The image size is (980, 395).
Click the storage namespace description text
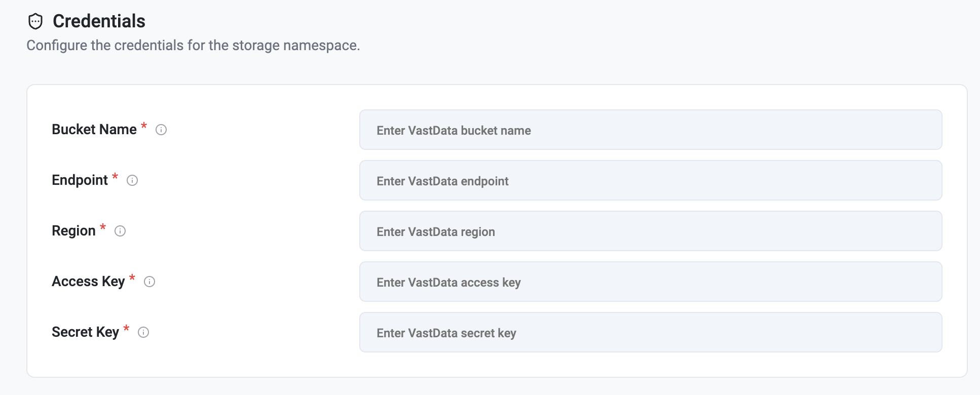click(x=193, y=46)
